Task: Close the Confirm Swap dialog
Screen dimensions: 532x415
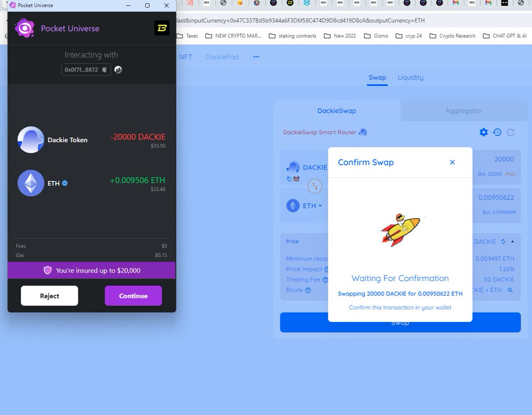Action: click(x=452, y=162)
